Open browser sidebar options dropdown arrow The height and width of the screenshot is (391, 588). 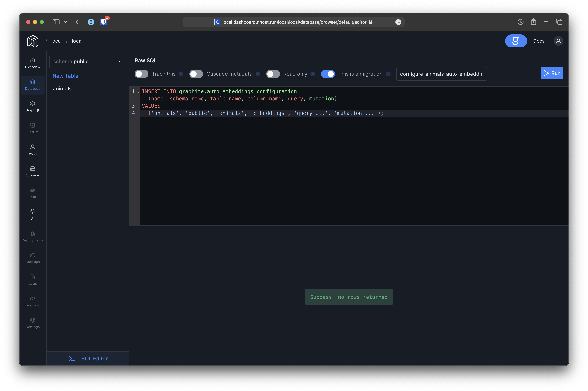65,22
